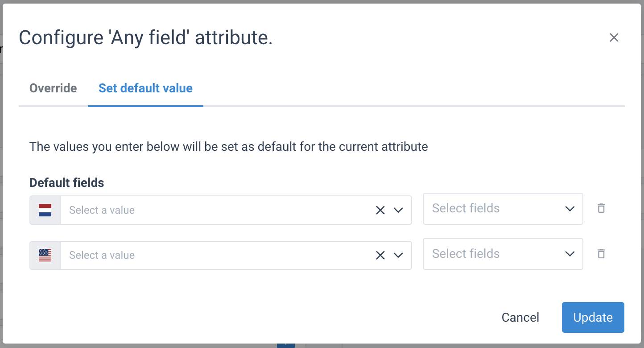Click the 'Default fields' label
The image size is (644, 348).
tap(67, 183)
